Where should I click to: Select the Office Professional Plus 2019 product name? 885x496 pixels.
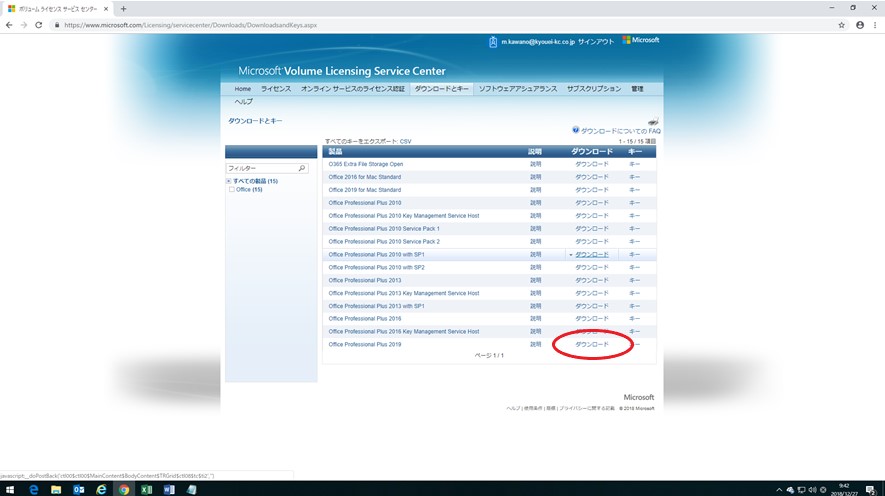365,344
